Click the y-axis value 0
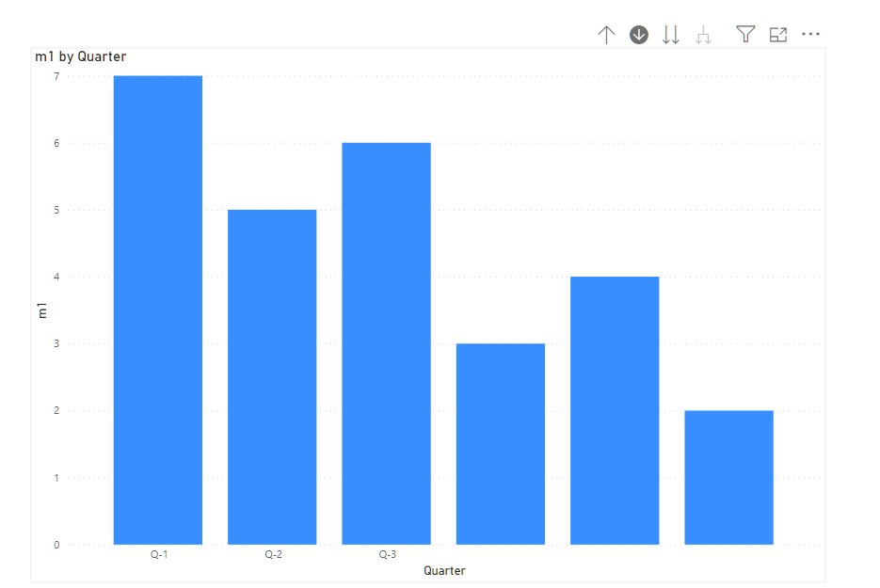Viewport: 880px width, 588px height. click(56, 545)
